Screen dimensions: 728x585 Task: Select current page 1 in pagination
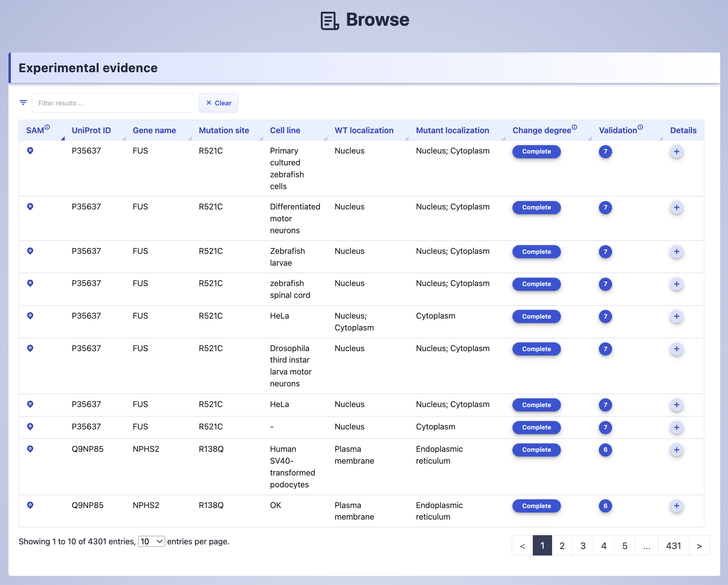(542, 546)
